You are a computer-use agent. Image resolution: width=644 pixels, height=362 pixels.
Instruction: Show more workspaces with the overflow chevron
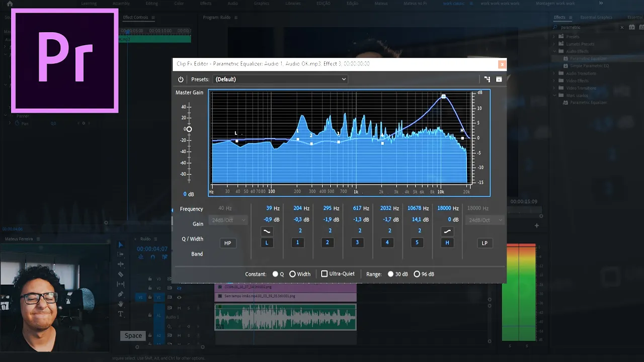[601, 4]
